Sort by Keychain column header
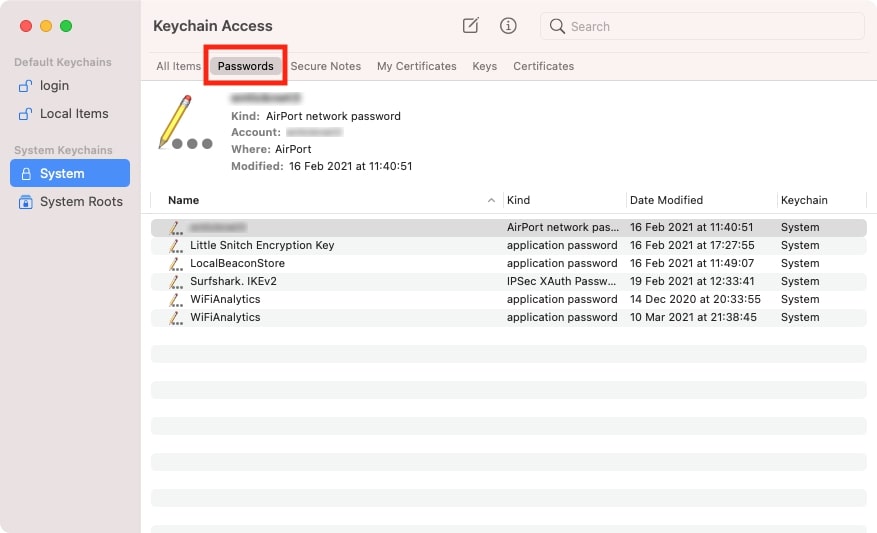This screenshot has height=533, width=877. tap(804, 200)
